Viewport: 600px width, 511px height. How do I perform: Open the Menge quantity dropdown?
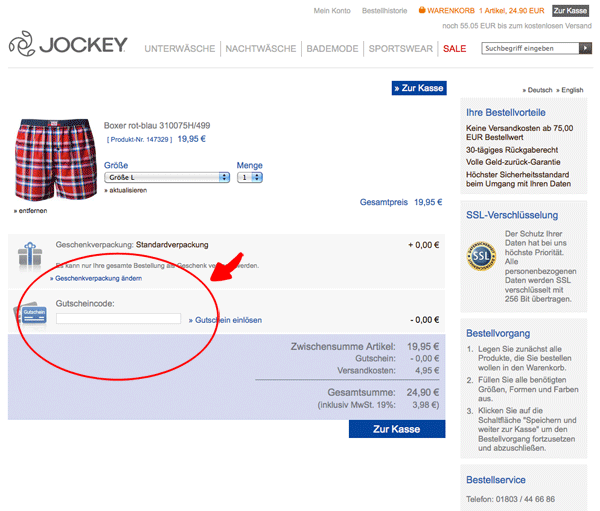pos(249,177)
